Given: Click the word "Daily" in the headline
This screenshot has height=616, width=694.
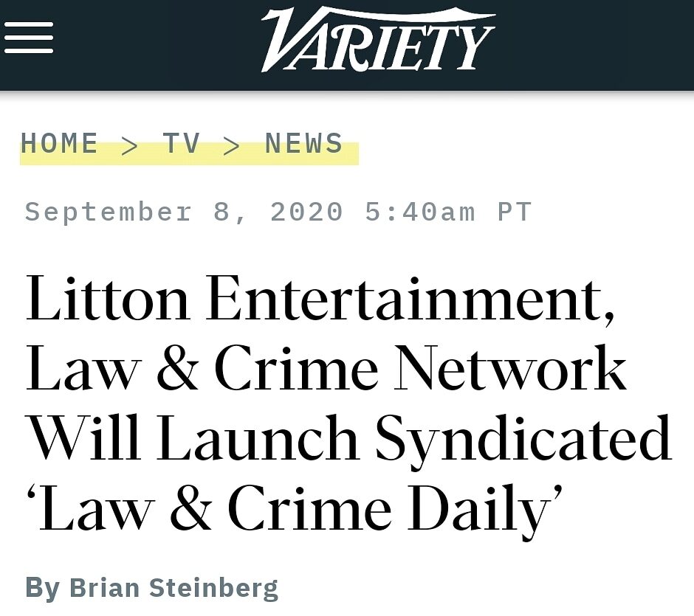Looking at the screenshot, I should click(x=484, y=509).
